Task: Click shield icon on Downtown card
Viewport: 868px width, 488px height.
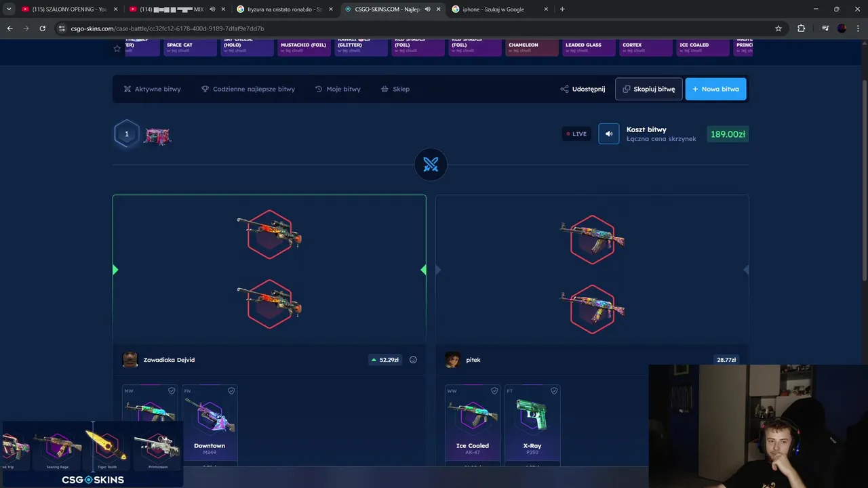Action: pyautogui.click(x=231, y=391)
